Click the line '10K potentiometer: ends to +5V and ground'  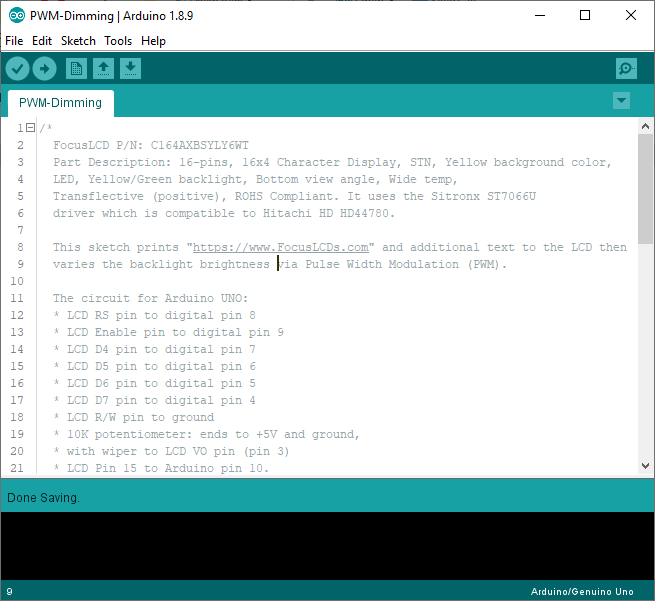[213, 434]
